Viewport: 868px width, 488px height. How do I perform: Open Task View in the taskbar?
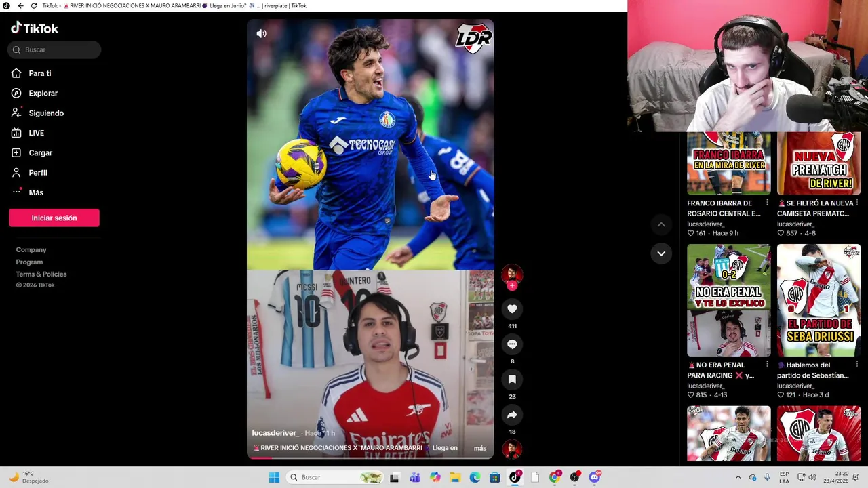395,477
